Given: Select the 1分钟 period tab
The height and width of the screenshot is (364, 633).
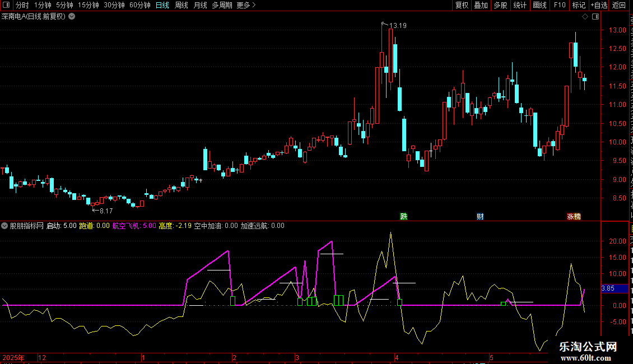Looking at the screenshot, I should coord(43,5).
